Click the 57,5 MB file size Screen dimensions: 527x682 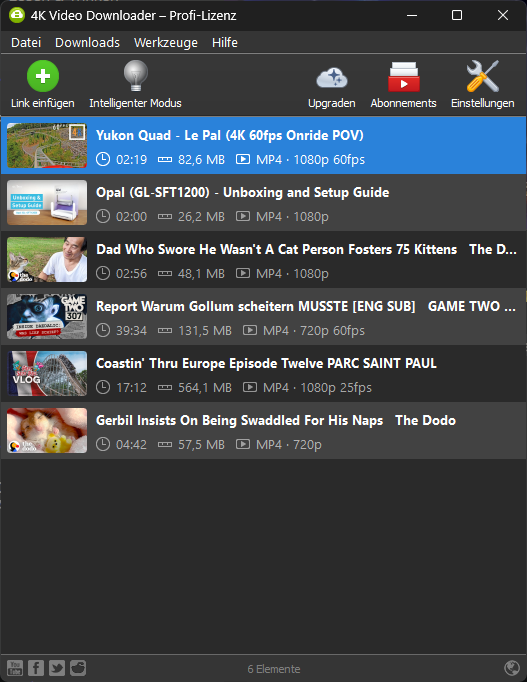[201, 445]
